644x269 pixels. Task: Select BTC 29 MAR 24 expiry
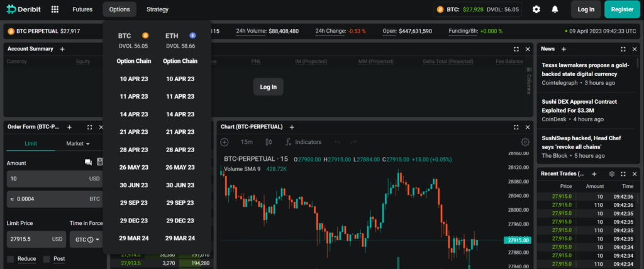[134, 238]
